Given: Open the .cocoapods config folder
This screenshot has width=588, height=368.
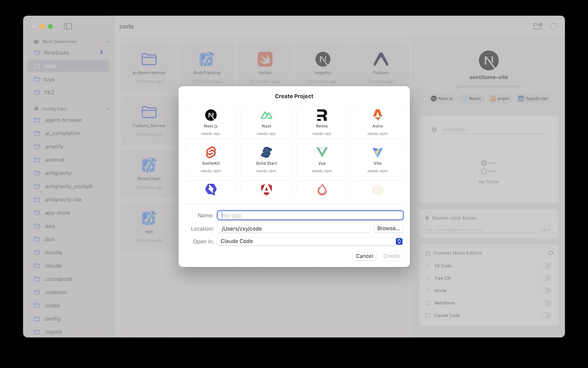Looking at the screenshot, I should click(69, 279).
